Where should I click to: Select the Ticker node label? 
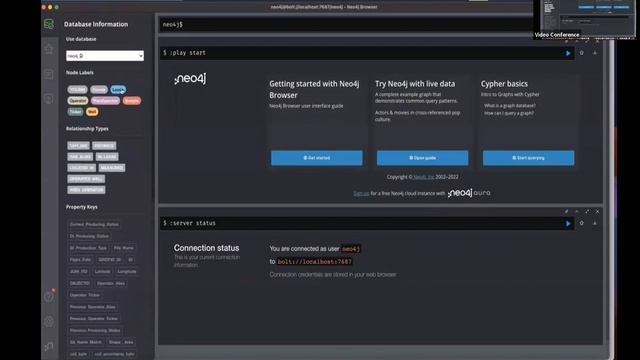[x=76, y=112]
